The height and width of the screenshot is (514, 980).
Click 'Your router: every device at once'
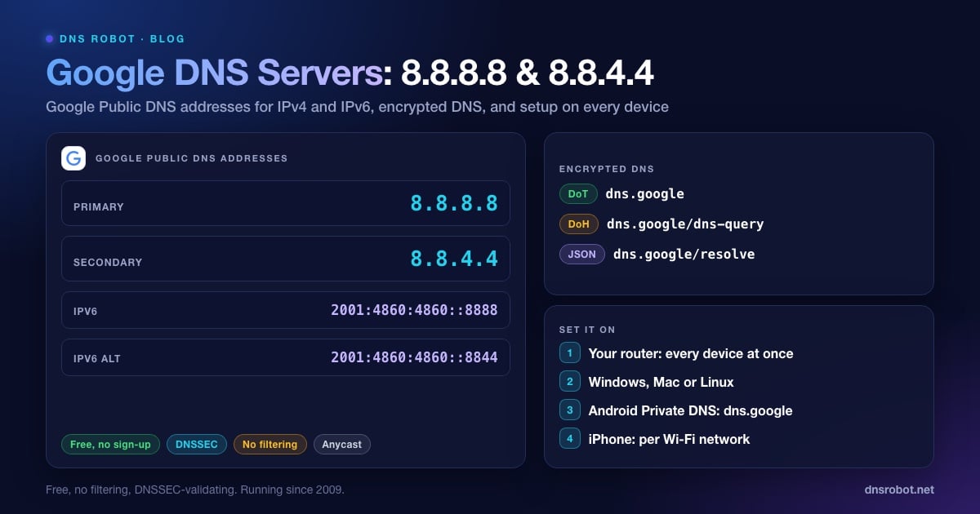click(691, 353)
